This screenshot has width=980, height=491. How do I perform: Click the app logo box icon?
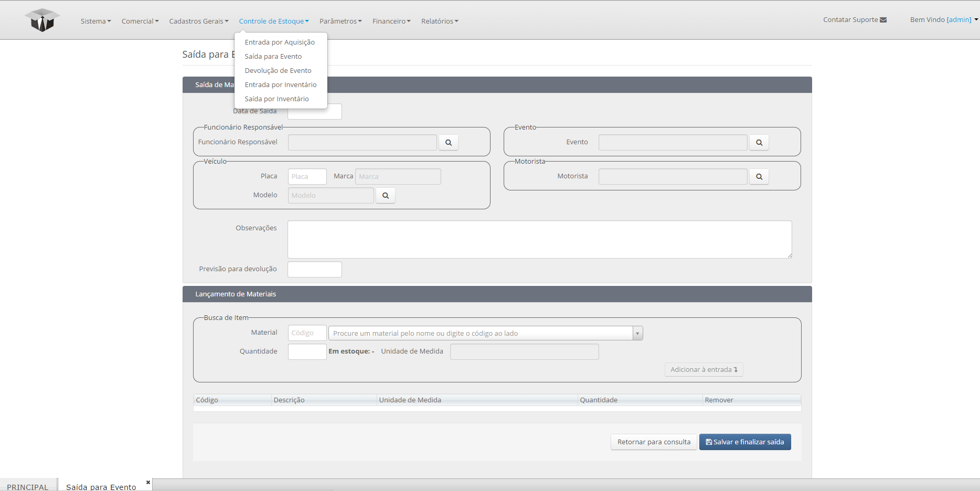pyautogui.click(x=42, y=20)
